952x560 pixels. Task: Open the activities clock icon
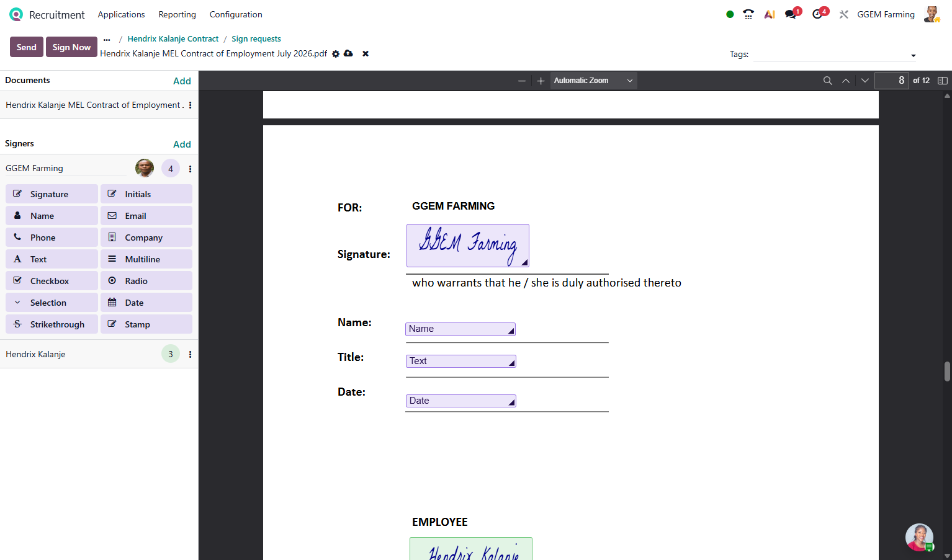[817, 14]
